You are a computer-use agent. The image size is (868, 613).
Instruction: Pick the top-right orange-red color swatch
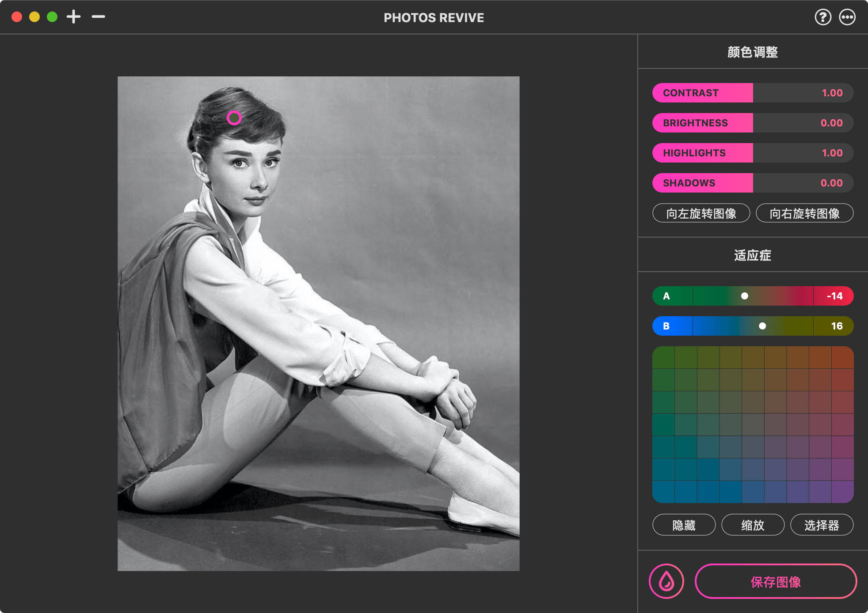[x=842, y=357]
